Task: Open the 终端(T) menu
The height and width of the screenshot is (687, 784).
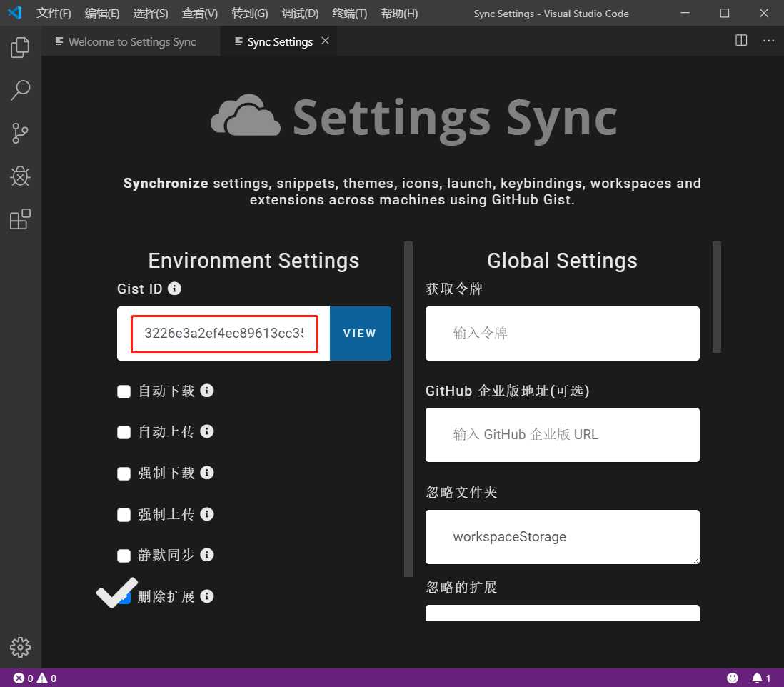Action: [349, 13]
